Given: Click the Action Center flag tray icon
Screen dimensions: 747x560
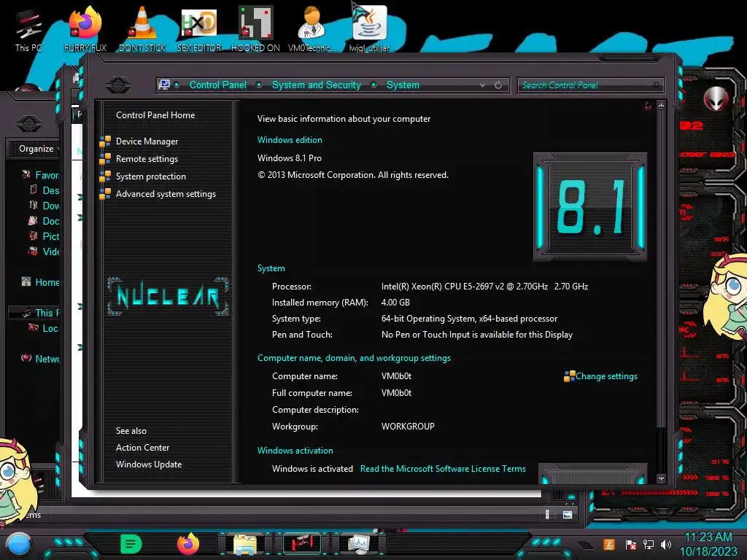Looking at the screenshot, I should [630, 544].
